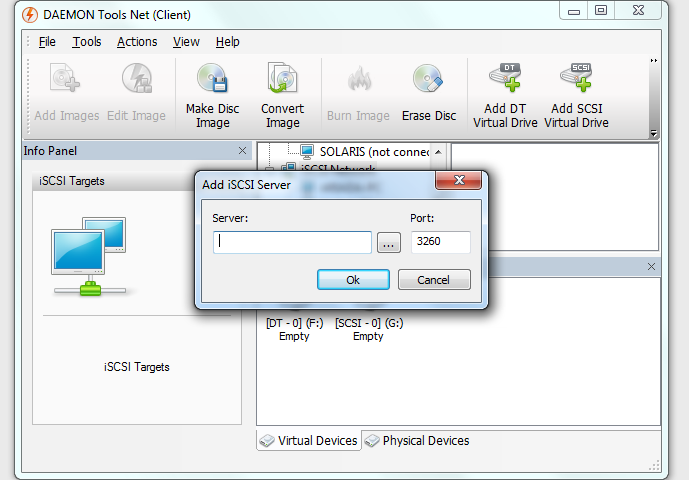The image size is (689, 480).
Task: Minimize the DAEMON Tools Net window
Action: pyautogui.click(x=574, y=11)
